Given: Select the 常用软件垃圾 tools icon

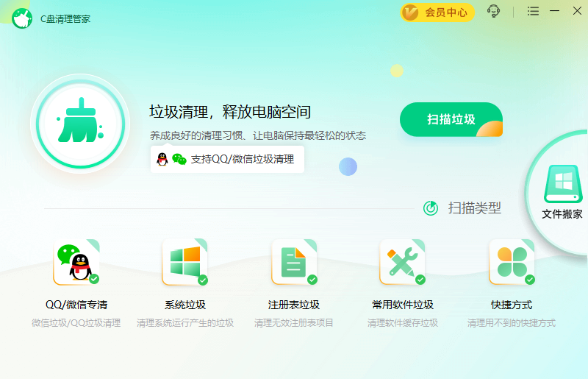Looking at the screenshot, I should click(402, 262).
